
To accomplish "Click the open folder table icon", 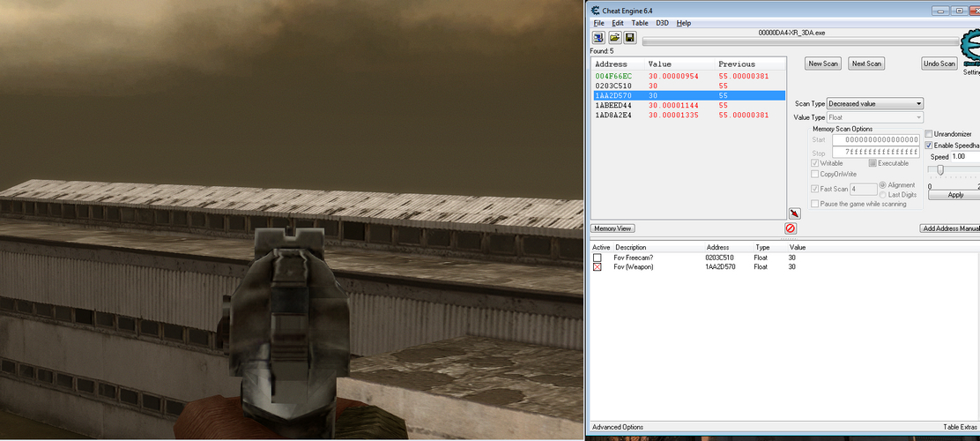I will coord(614,38).
